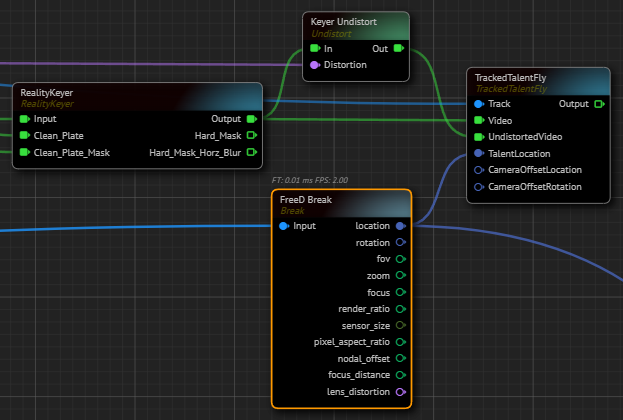The height and width of the screenshot is (420, 623).
Task: Click the CameraOffsetLocation input pin
Action: (478, 170)
